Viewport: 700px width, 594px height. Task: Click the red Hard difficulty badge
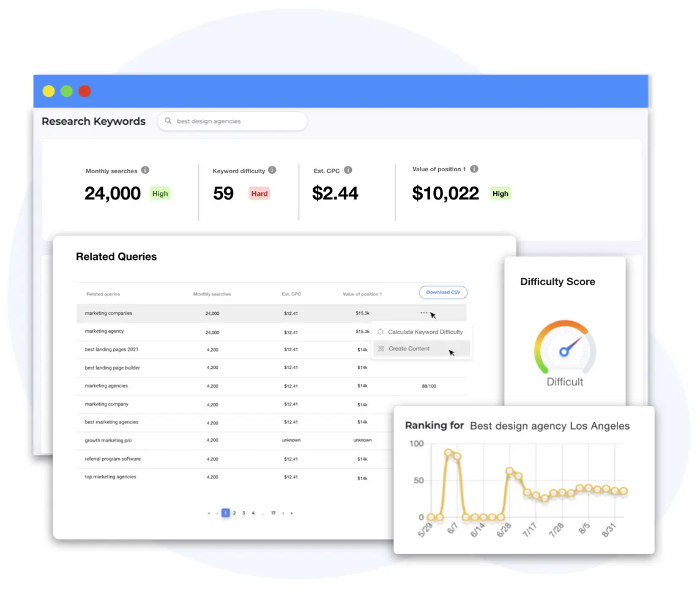259,193
